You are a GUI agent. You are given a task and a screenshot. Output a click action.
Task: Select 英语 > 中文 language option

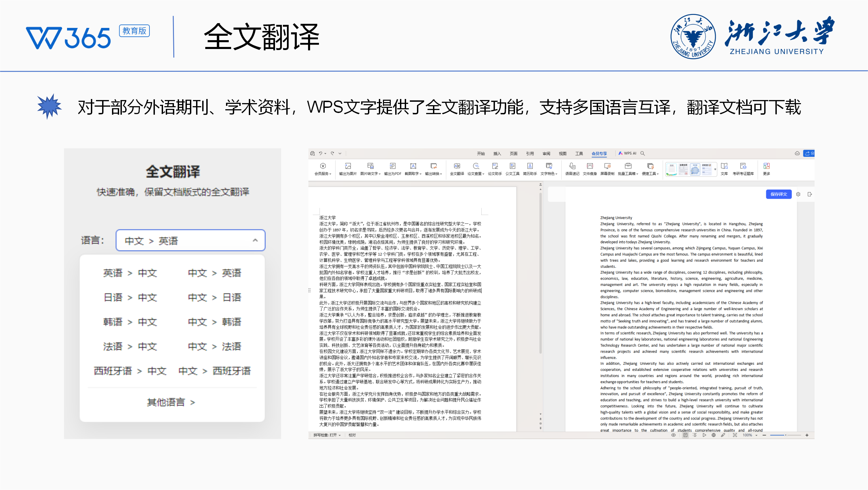pyautogui.click(x=130, y=273)
